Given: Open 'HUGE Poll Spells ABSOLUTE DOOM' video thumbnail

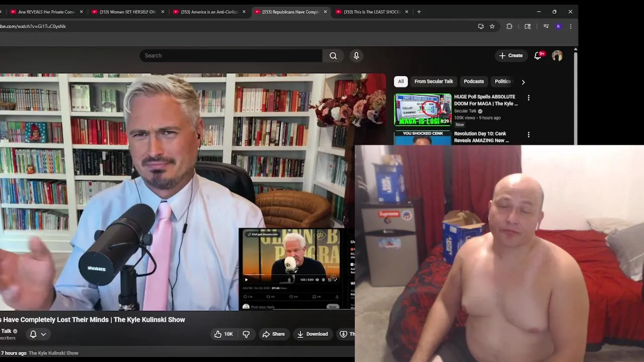Looking at the screenshot, I should tap(423, 109).
